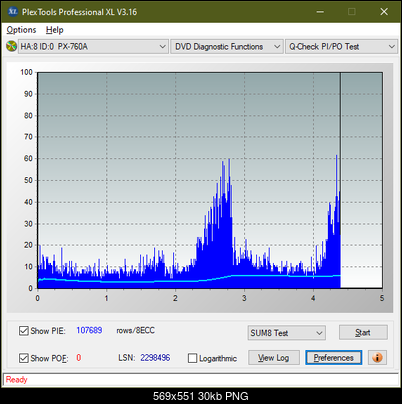The width and height of the screenshot is (402, 404).
Task: Enable the Logarithmic checkbox
Action: pos(192,358)
